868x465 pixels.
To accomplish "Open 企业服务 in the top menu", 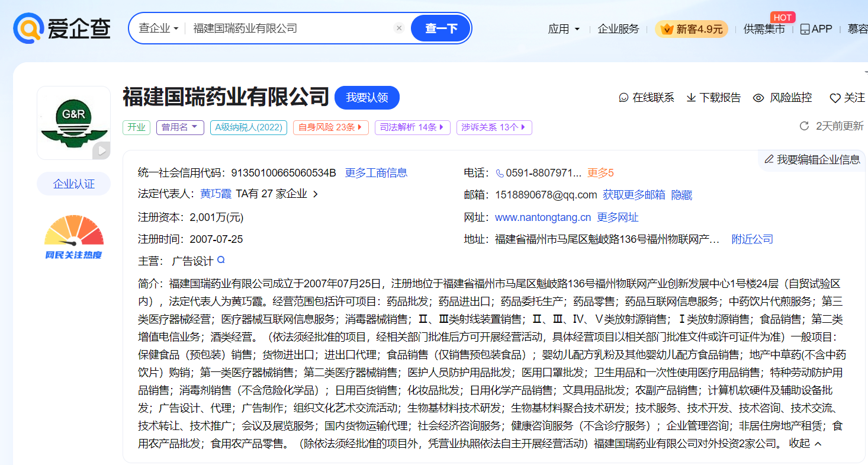I will pyautogui.click(x=618, y=28).
